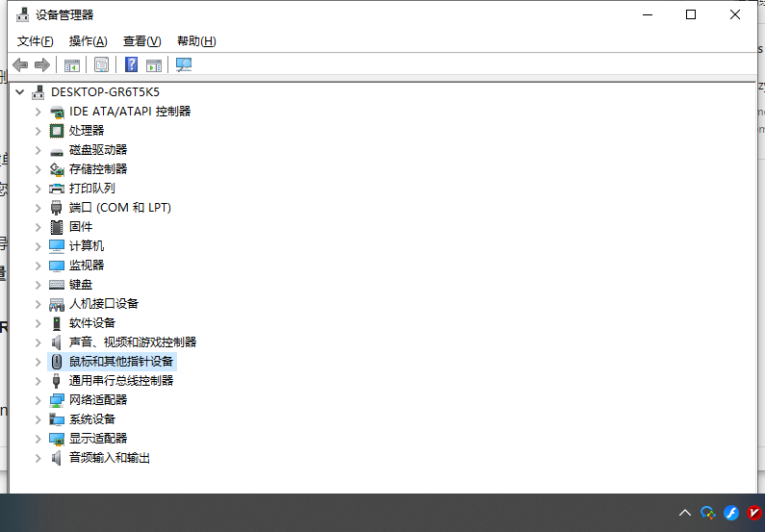765x532 pixels.
Task: Open the 操作(A) menu
Action: click(x=88, y=41)
